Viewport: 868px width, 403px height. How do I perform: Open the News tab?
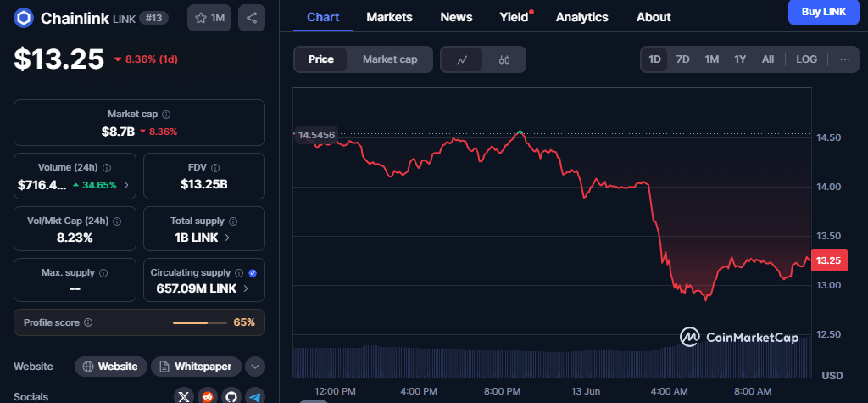point(456,17)
